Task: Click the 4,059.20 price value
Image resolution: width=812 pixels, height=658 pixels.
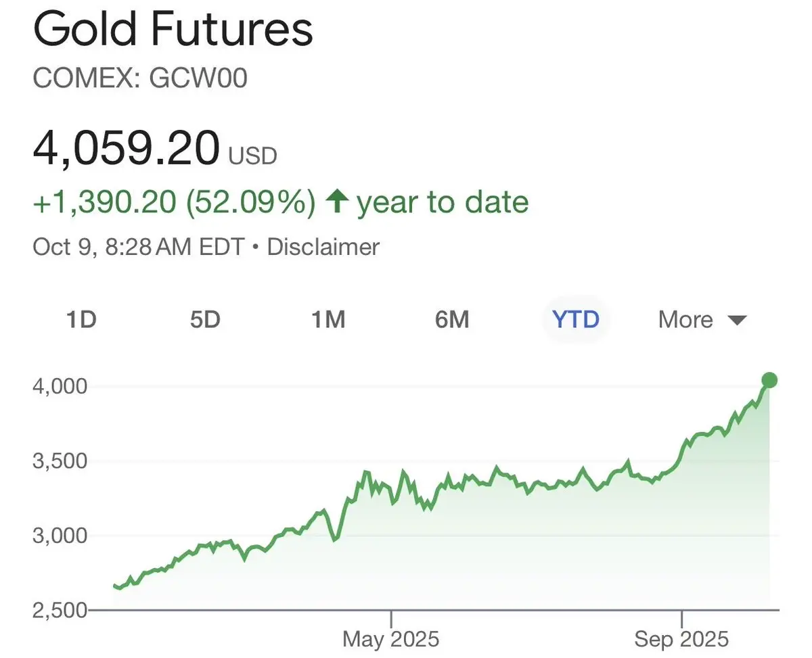Action: [126, 149]
